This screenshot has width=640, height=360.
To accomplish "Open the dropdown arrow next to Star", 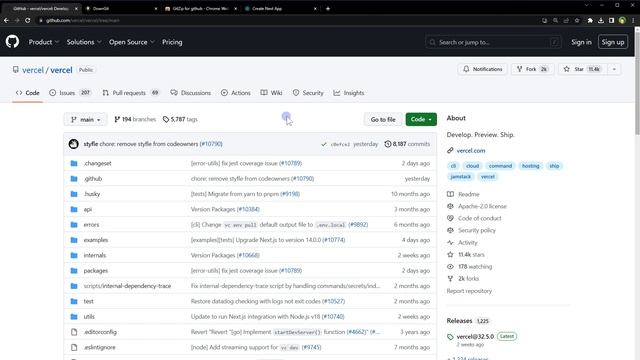I will pos(614,69).
